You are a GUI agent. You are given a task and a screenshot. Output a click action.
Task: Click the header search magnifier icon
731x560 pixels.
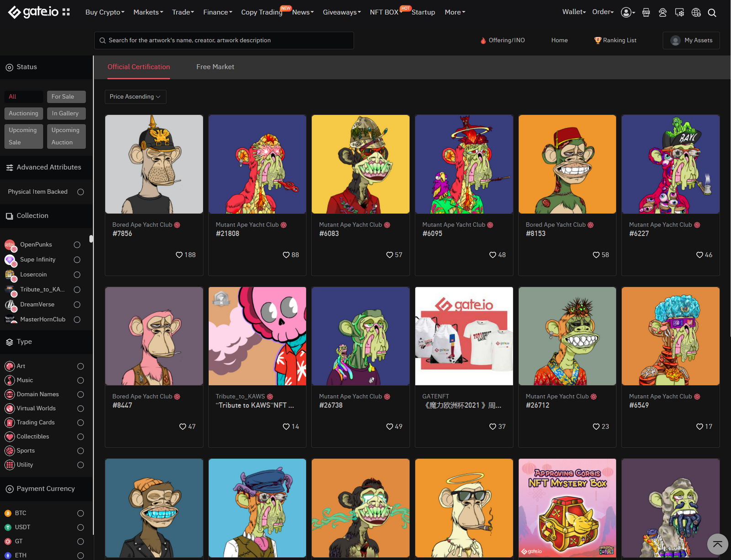pyautogui.click(x=712, y=12)
